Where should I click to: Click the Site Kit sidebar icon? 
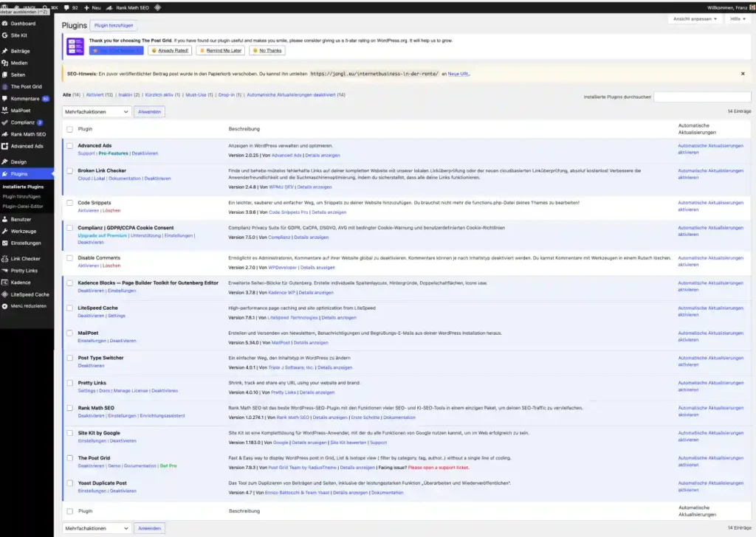click(x=5, y=35)
